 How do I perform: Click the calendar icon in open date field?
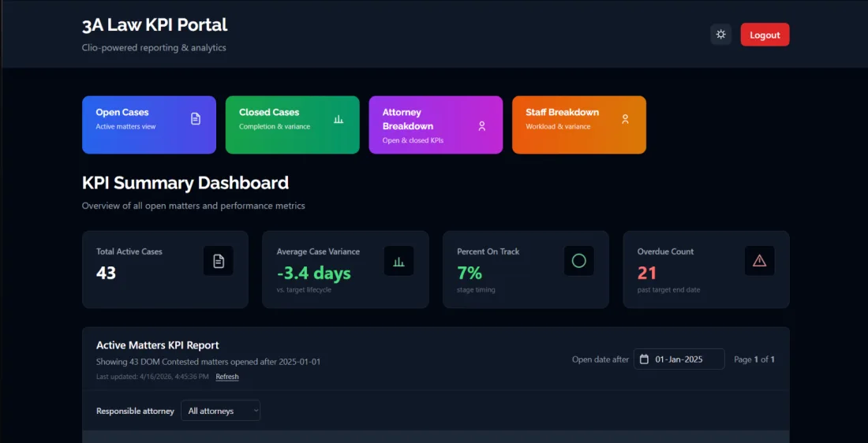click(644, 359)
